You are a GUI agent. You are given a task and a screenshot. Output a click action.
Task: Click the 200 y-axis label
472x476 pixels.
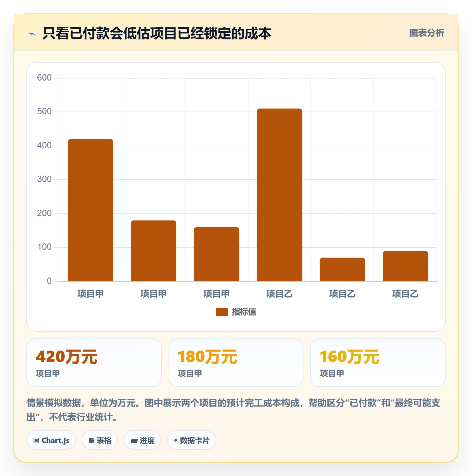coord(44,213)
